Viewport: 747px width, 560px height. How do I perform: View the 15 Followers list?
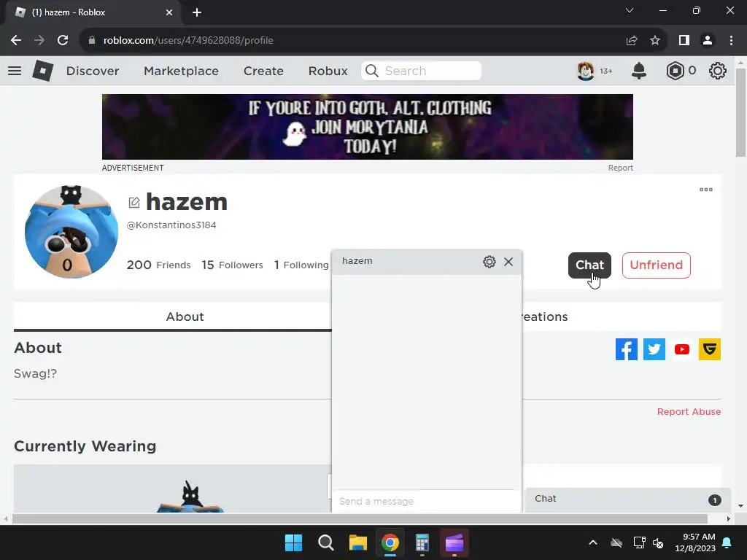pyautogui.click(x=232, y=265)
